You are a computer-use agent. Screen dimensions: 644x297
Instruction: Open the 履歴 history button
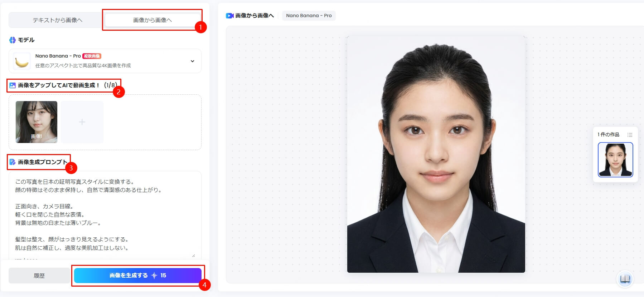39,276
